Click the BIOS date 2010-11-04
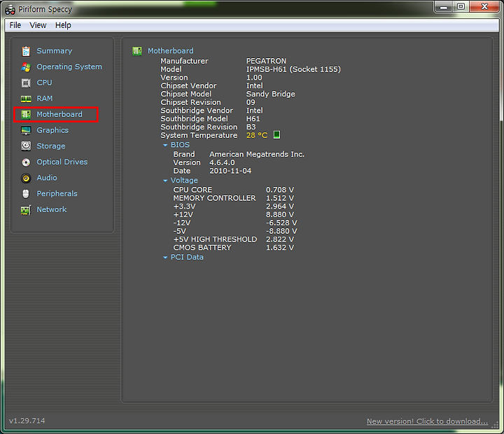Image resolution: width=504 pixels, height=434 pixels. click(230, 171)
